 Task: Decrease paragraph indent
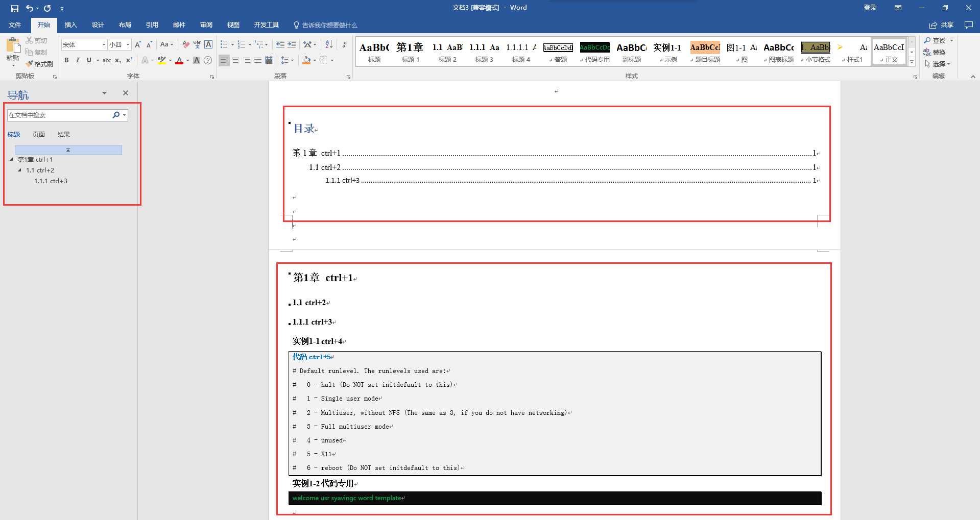[x=280, y=44]
